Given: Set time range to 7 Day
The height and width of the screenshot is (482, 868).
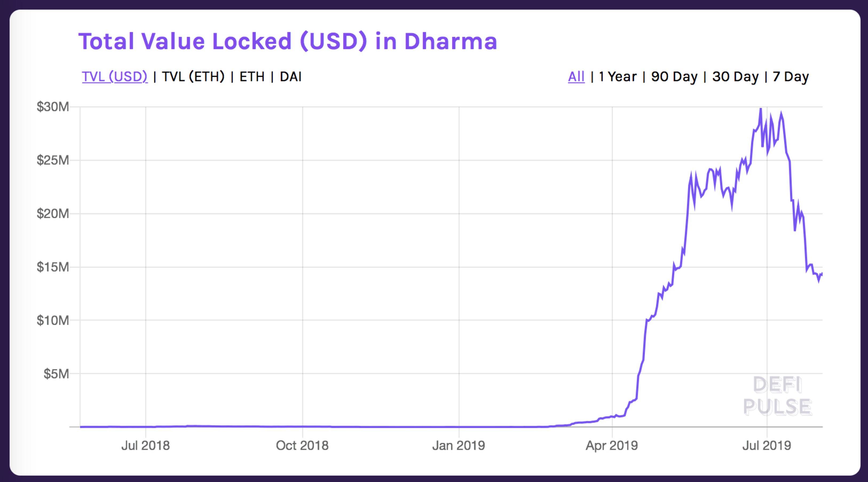Looking at the screenshot, I should click(791, 77).
